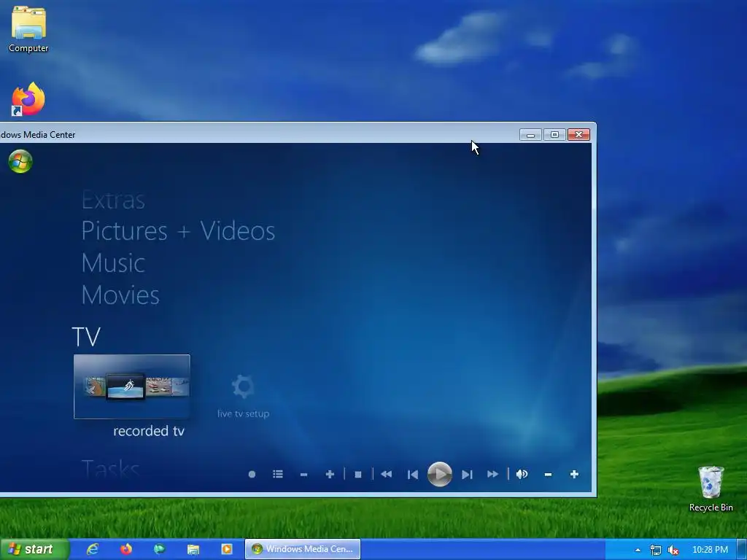Click the live tv setup label
747x560 pixels.
(x=243, y=414)
